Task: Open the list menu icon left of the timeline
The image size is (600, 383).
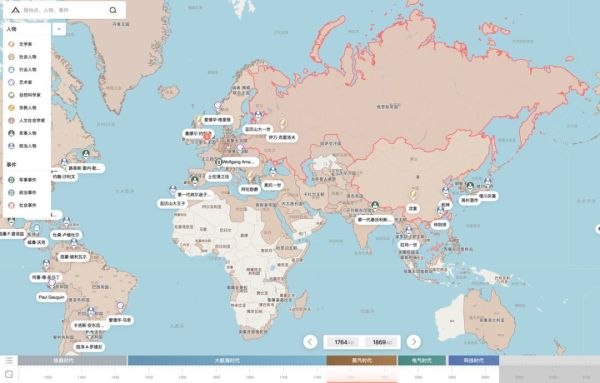Action: (x=9, y=360)
